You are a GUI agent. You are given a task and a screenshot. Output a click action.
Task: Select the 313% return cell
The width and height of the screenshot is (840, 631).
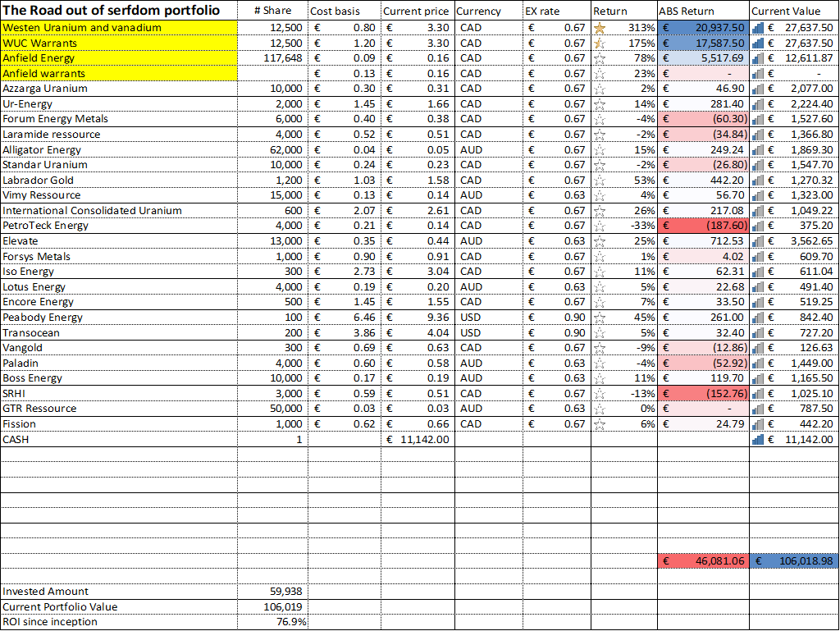[624, 28]
